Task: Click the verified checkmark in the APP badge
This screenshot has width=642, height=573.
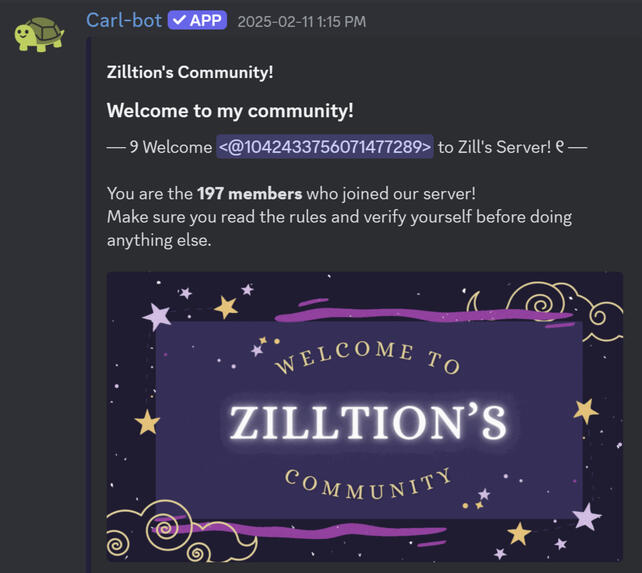Action: click(x=179, y=20)
